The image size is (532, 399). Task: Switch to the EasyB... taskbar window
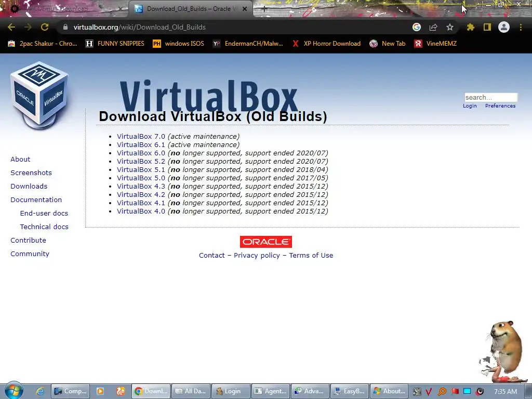point(350,391)
